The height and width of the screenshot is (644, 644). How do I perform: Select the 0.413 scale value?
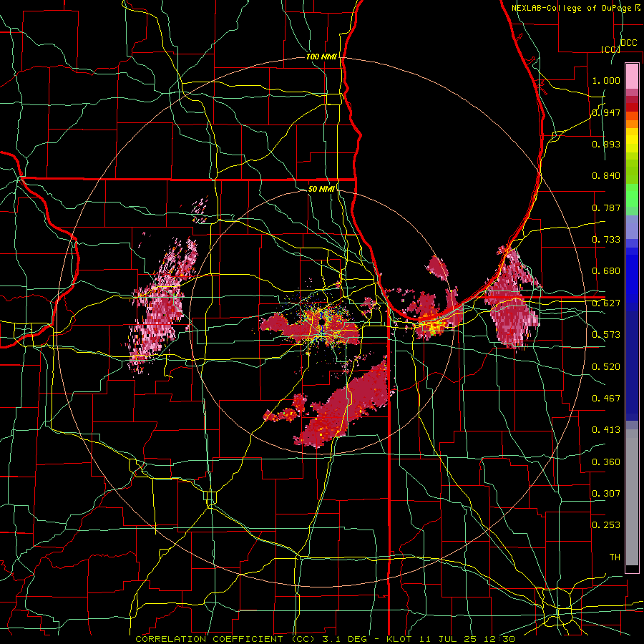(606, 430)
